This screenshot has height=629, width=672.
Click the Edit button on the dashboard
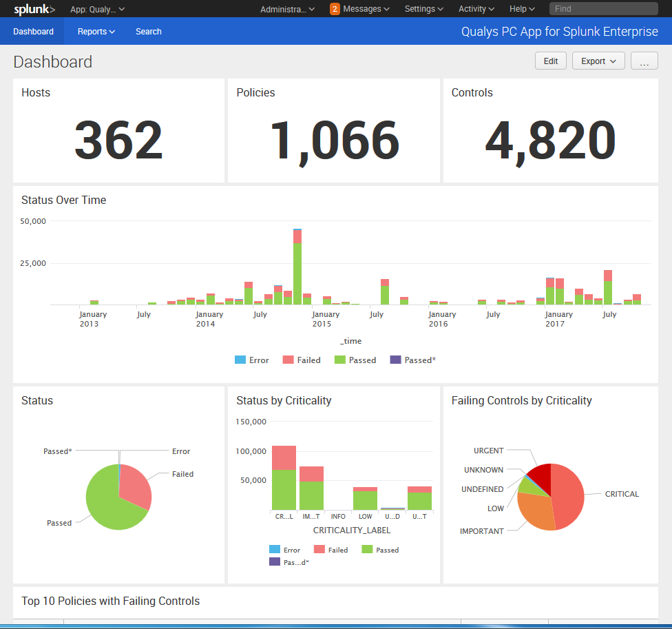(550, 61)
